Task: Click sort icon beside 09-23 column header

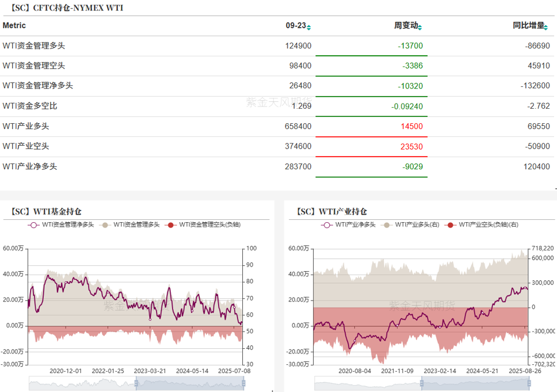Action: point(309,27)
